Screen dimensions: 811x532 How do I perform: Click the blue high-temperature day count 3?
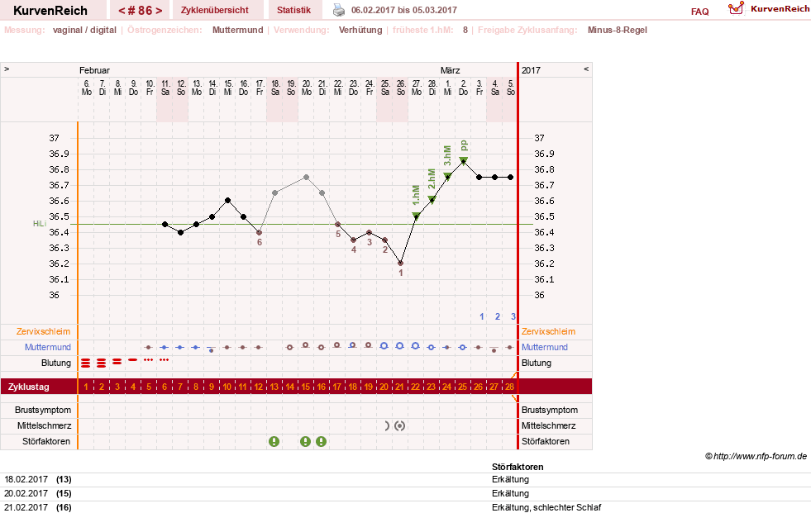(513, 316)
